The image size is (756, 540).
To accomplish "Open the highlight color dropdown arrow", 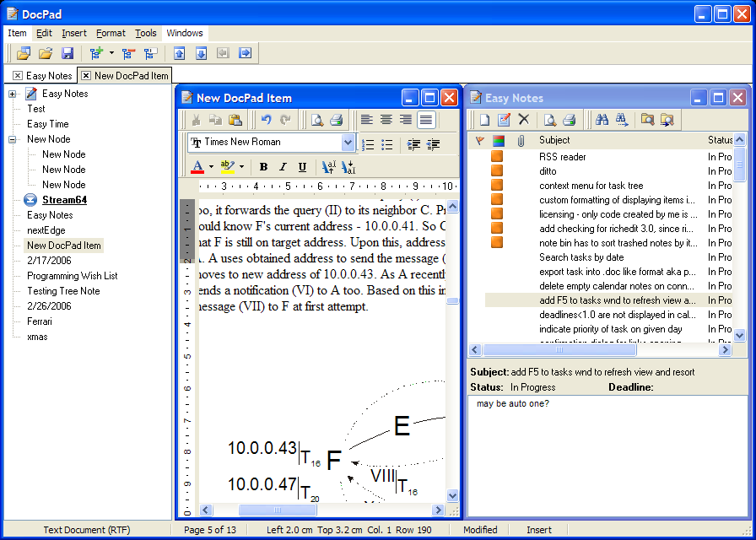I will coord(241,167).
